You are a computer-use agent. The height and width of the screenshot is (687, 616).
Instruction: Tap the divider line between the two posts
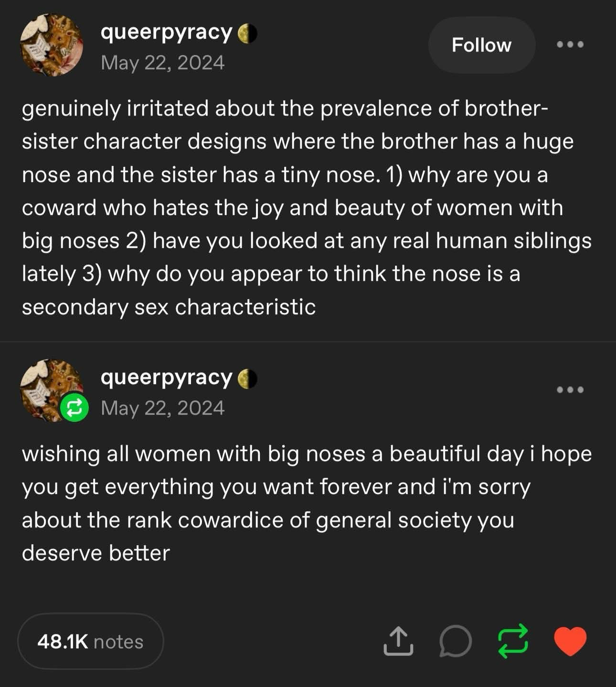[x=308, y=342]
